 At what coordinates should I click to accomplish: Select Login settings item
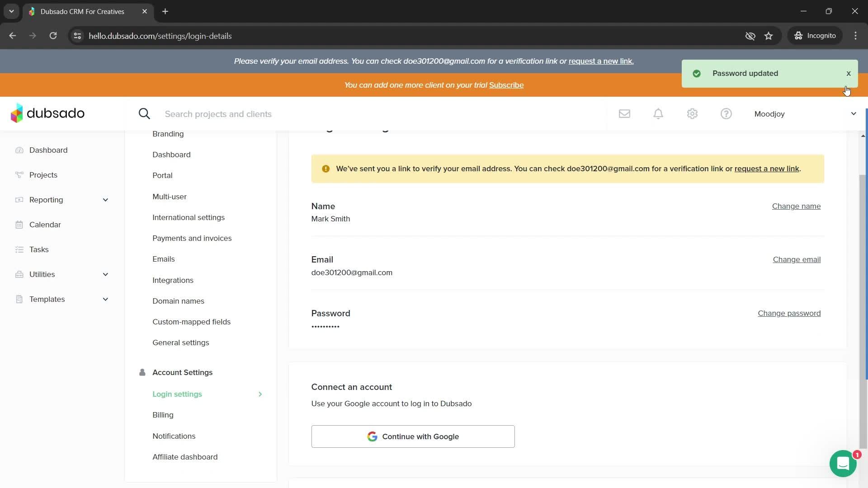tap(177, 394)
